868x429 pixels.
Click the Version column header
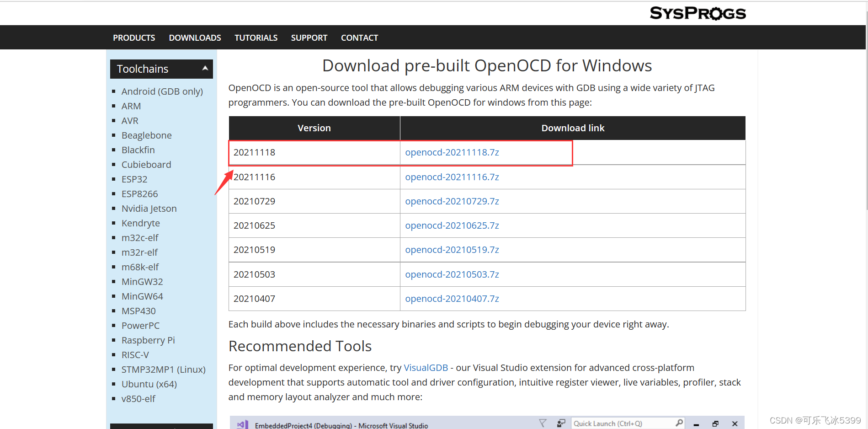coord(314,128)
